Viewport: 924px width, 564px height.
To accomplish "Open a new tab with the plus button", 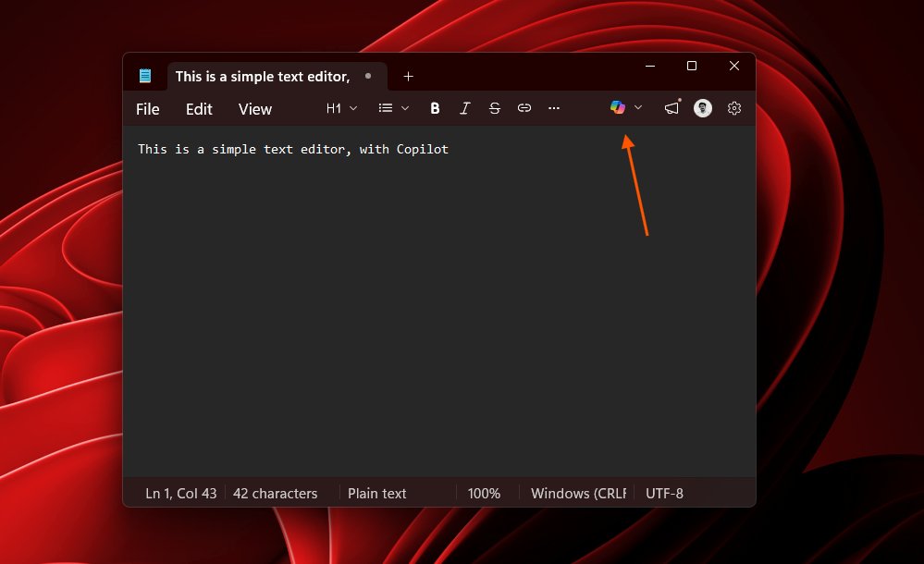I will [x=408, y=76].
